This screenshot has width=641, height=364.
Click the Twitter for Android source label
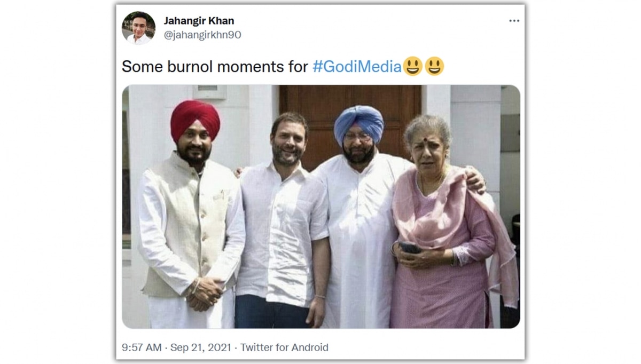(284, 347)
